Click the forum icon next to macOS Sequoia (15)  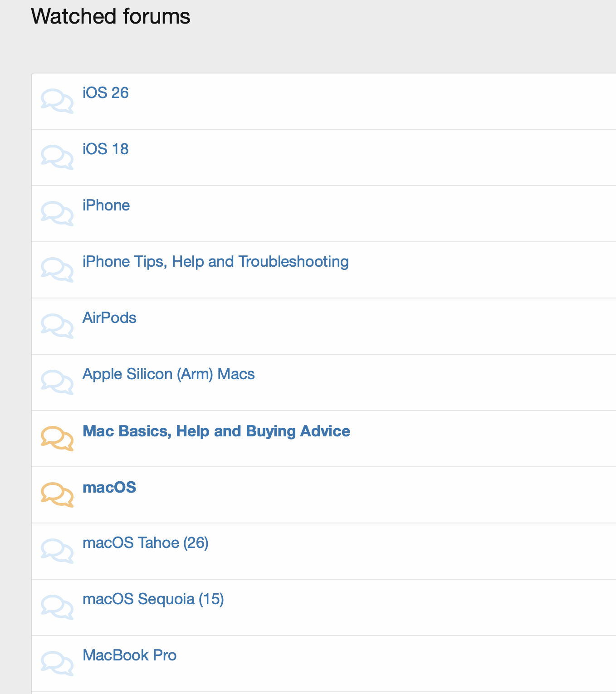point(57,607)
